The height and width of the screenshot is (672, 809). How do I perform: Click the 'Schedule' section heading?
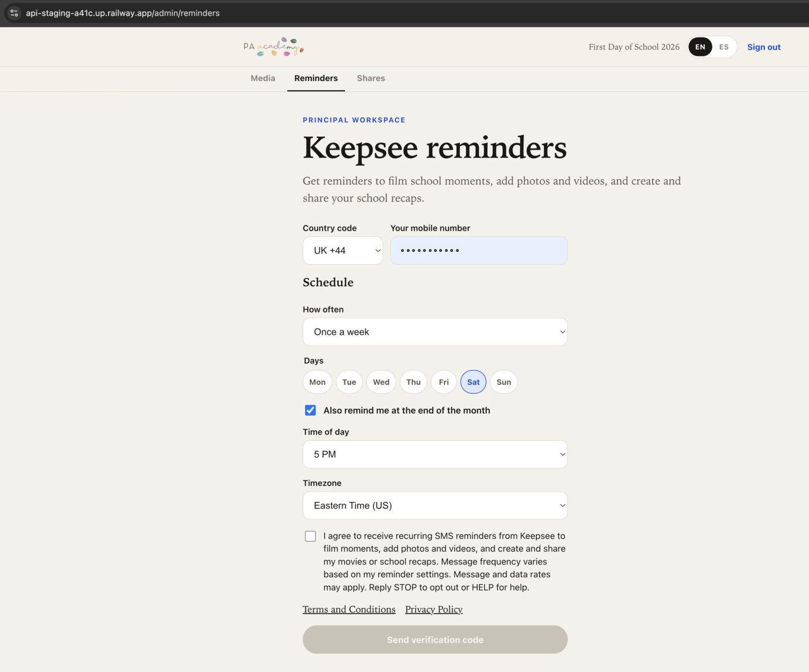[x=328, y=283]
